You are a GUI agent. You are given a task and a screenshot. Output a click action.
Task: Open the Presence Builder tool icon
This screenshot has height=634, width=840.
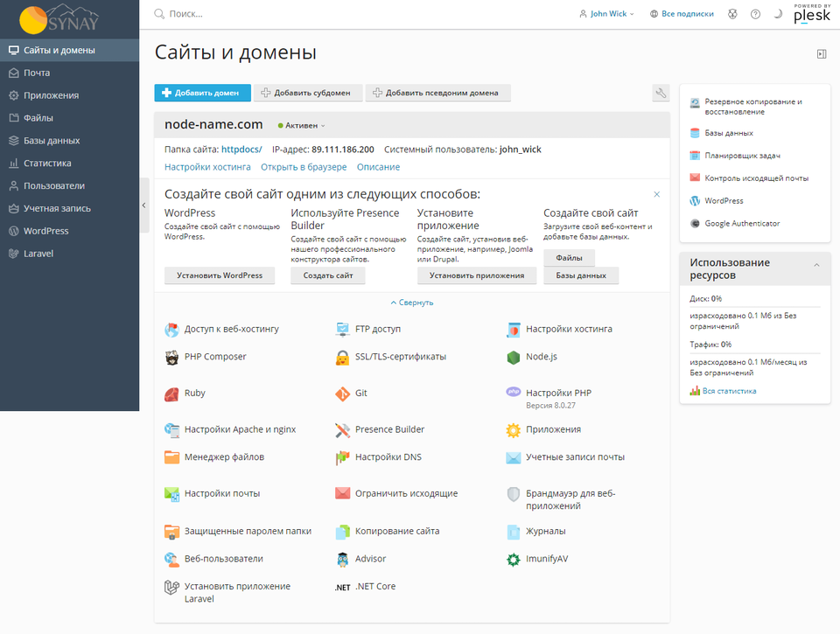coord(342,430)
